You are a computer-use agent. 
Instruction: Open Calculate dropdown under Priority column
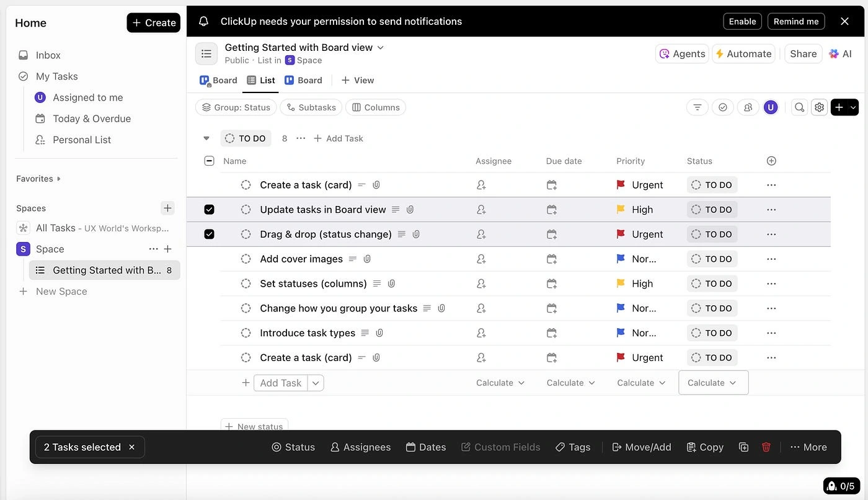(x=641, y=383)
